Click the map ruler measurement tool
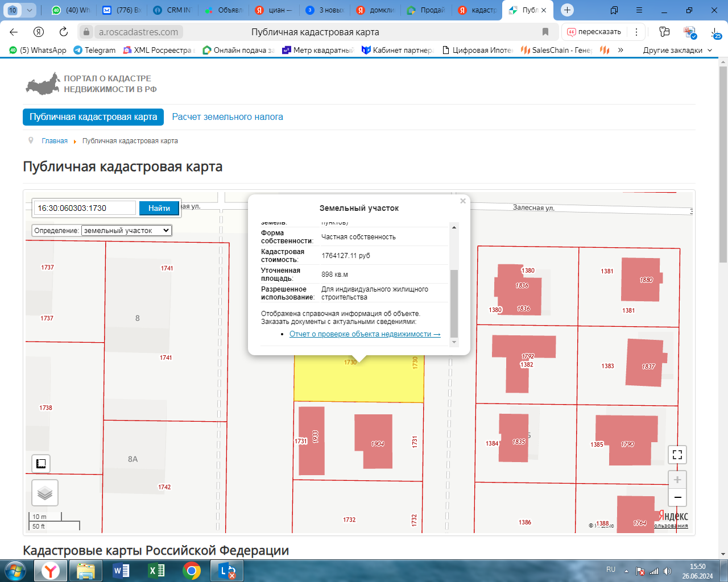Screen dimensions: 728x582 coord(41,464)
